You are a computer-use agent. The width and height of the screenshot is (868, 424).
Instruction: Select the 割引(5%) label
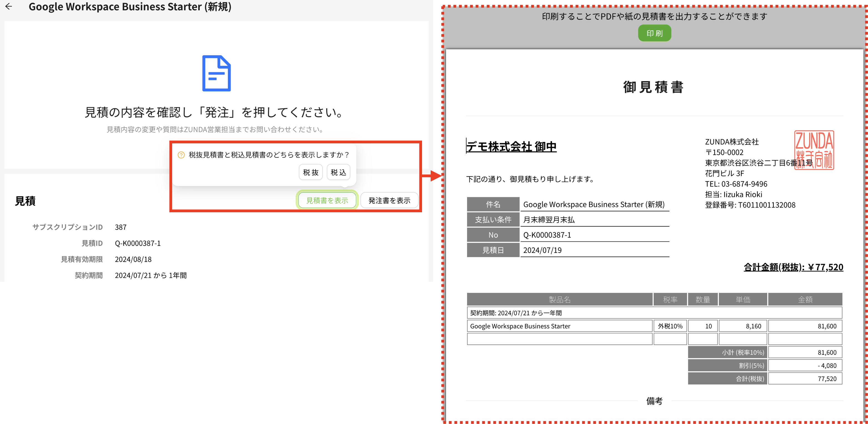click(727, 365)
